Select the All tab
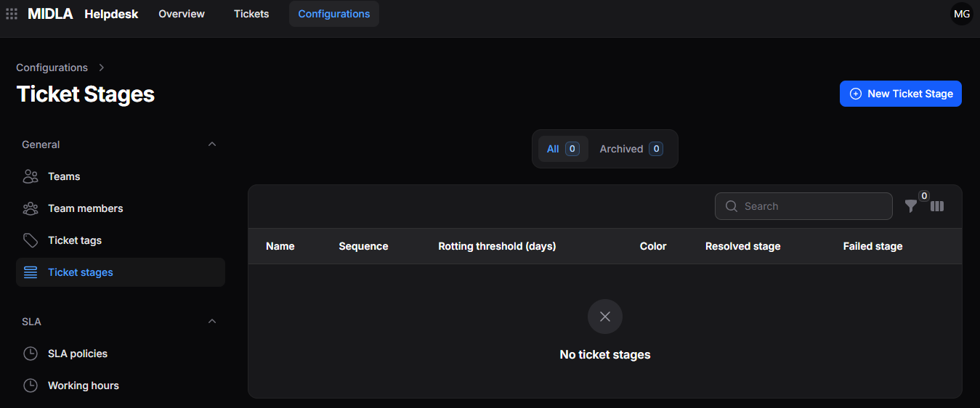 point(563,149)
